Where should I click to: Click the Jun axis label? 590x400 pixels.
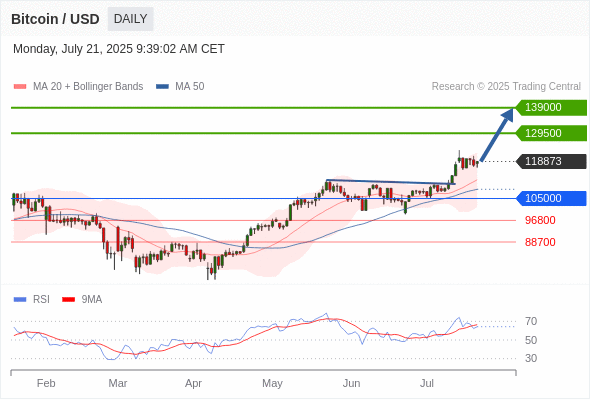pos(351,383)
